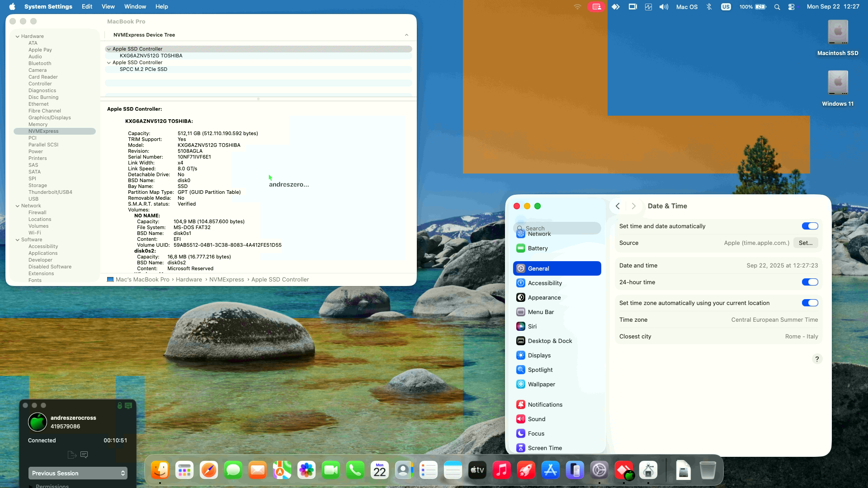Viewport: 868px width, 488px height.
Task: Open Maps app in the Dock
Action: point(282,470)
